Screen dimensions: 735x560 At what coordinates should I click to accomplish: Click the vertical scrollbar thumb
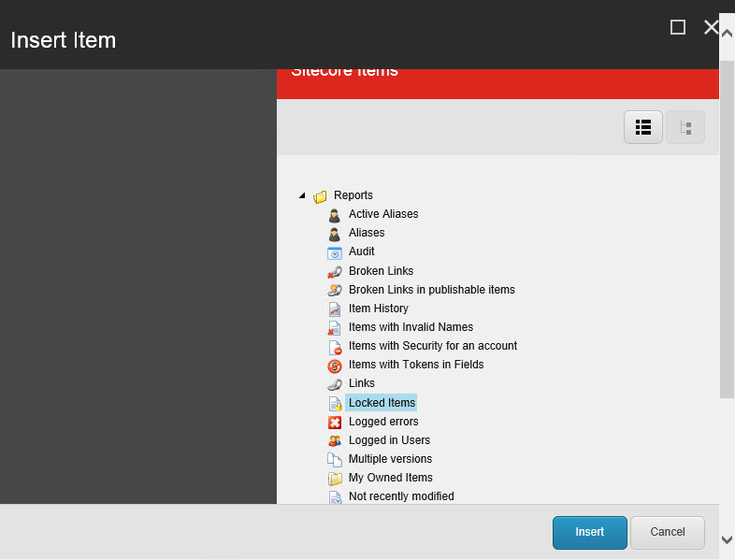point(727,230)
